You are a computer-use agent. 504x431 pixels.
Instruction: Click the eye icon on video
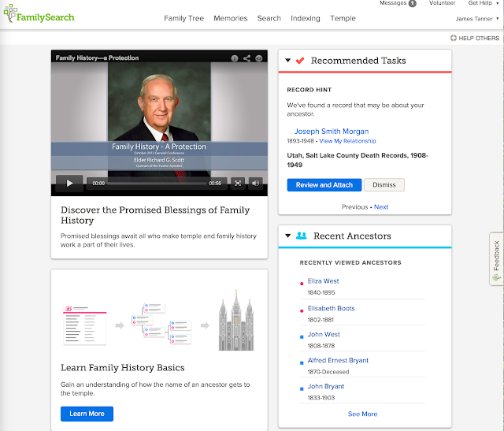pyautogui.click(x=260, y=58)
